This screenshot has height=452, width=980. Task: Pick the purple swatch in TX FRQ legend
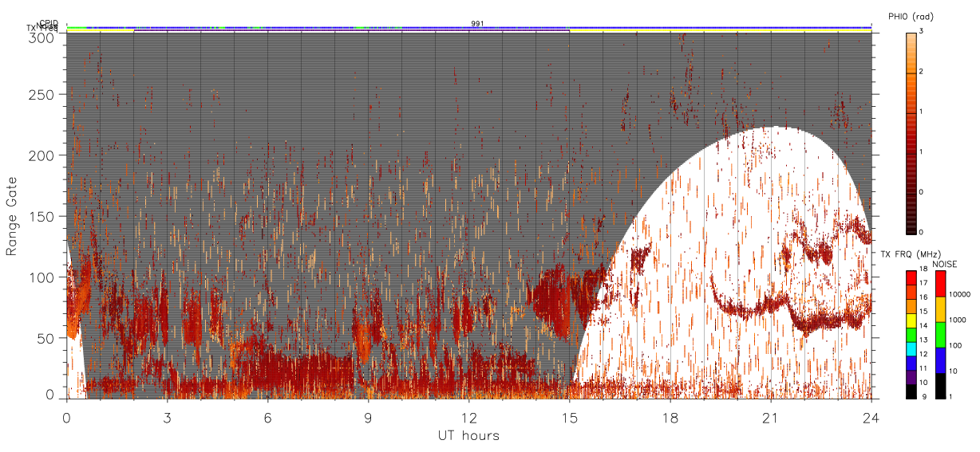(x=911, y=377)
